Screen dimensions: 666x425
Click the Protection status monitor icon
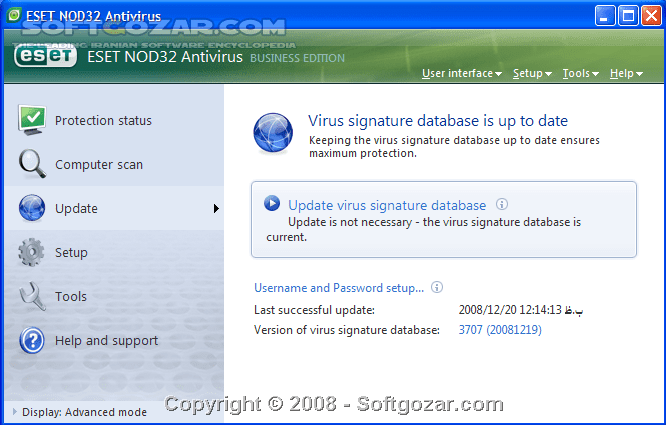click(x=32, y=120)
